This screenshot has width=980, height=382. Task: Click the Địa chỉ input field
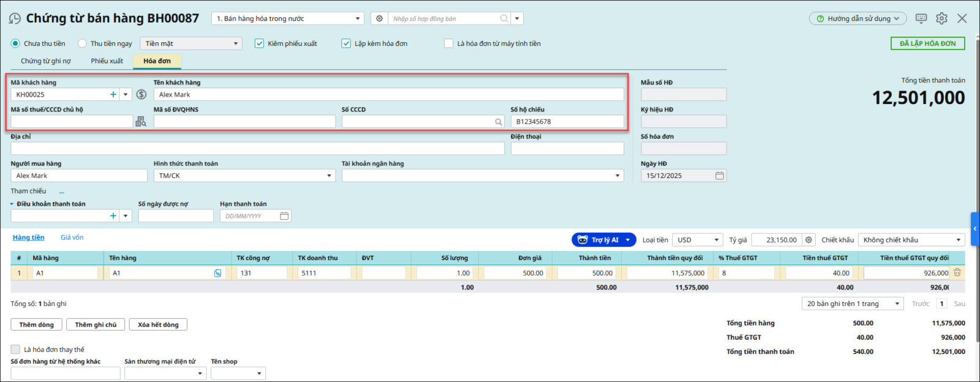point(257,149)
